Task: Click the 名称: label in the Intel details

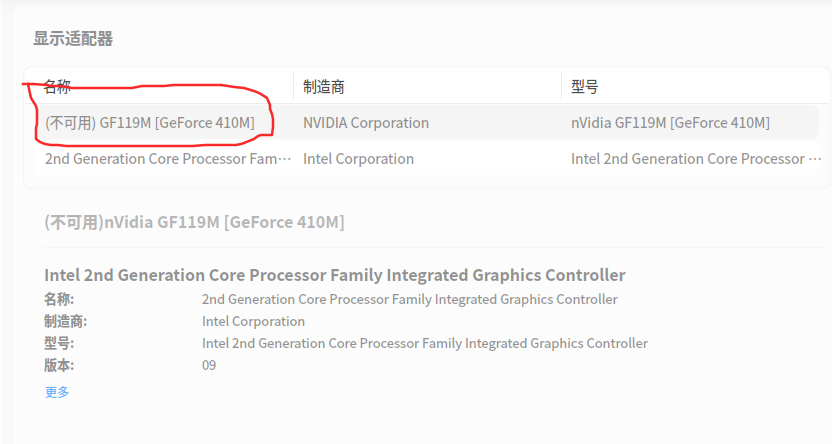Action: (59, 299)
